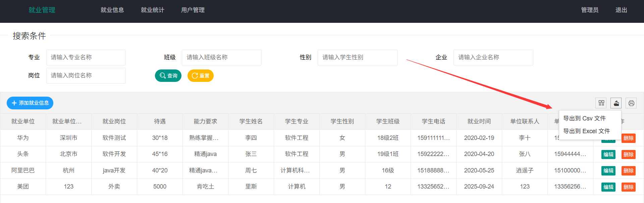Click the 肯吃土 requirement cell
644x203 pixels.
pyautogui.click(x=206, y=187)
